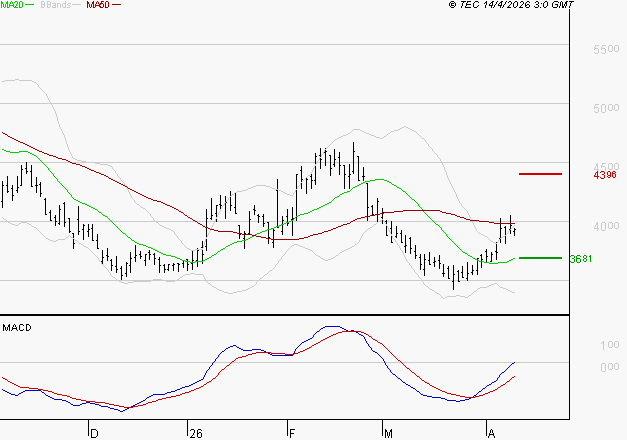Click the red MA50 legend line swatch
The image size is (627, 440).
116,6
